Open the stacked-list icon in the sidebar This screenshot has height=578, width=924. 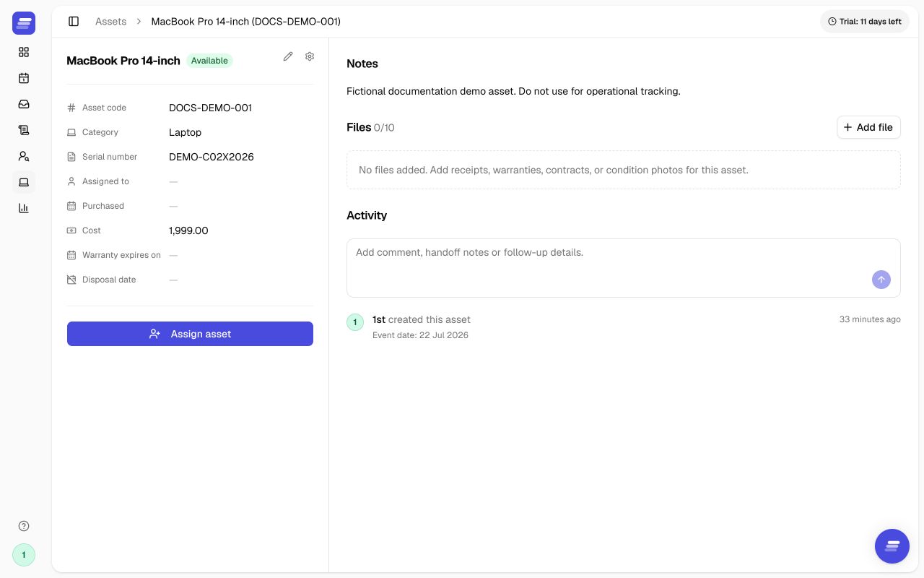click(x=24, y=130)
